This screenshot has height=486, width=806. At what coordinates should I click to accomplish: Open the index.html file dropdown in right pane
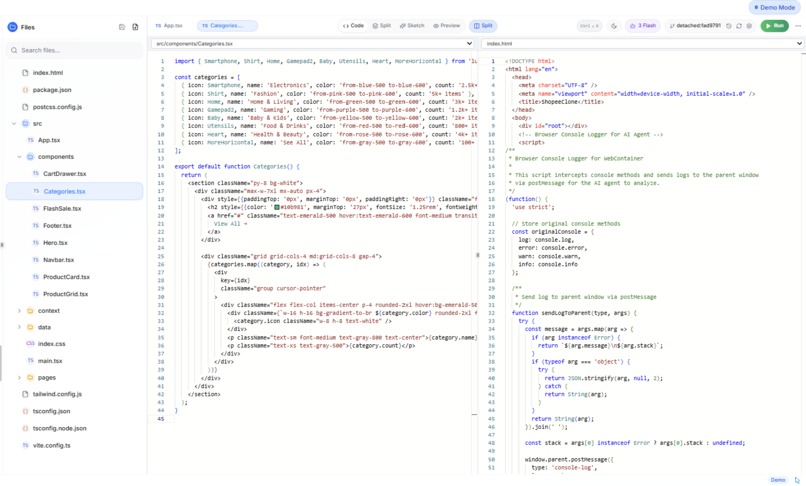tap(643, 44)
